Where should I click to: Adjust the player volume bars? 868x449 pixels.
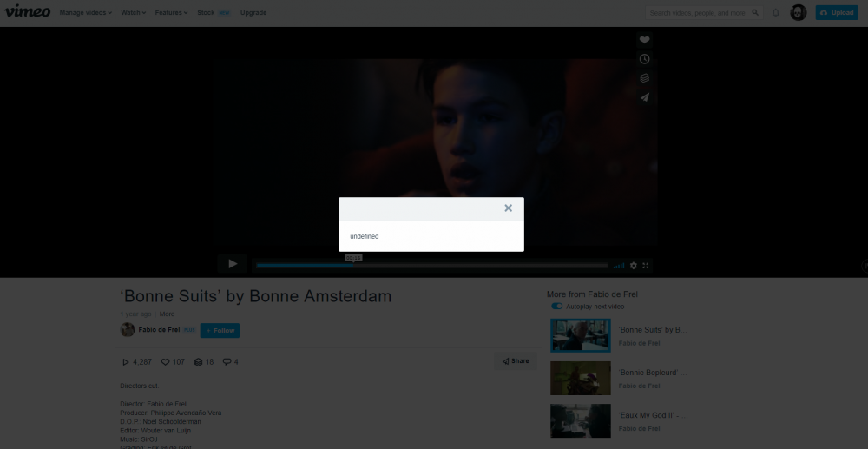click(619, 265)
